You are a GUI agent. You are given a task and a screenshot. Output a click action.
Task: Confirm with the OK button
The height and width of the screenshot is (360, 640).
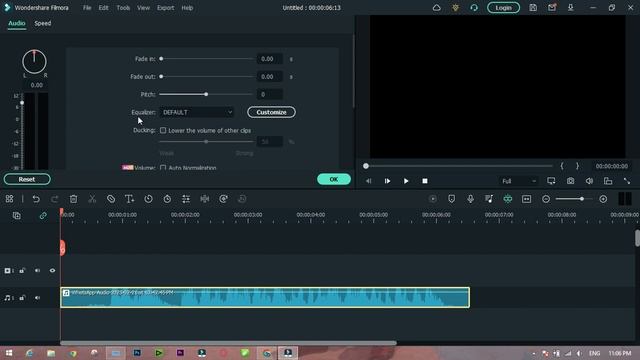click(x=333, y=179)
